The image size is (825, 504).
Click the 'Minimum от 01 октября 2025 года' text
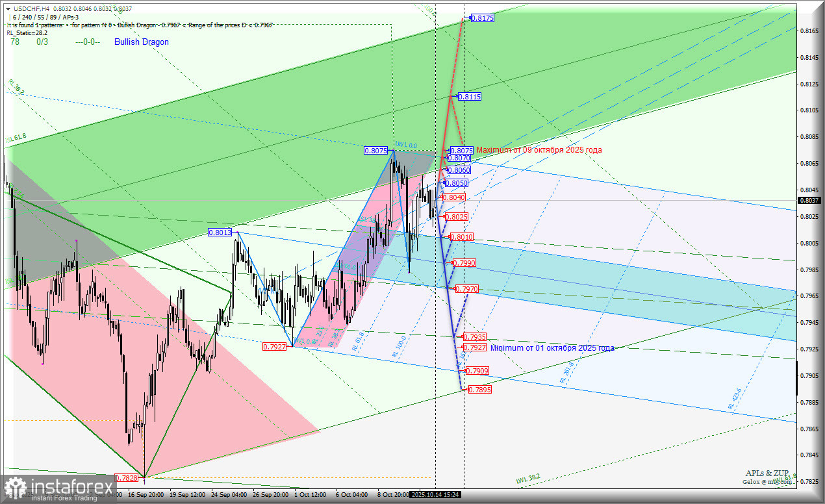[x=552, y=348]
